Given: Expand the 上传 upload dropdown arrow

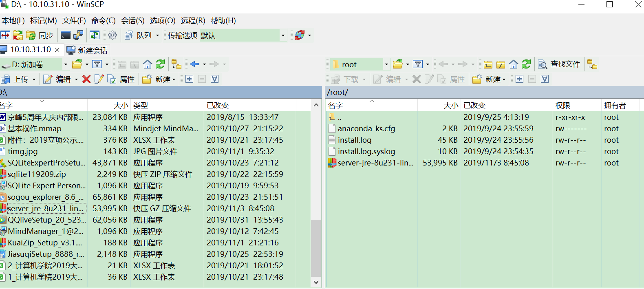Looking at the screenshot, I should tap(34, 79).
